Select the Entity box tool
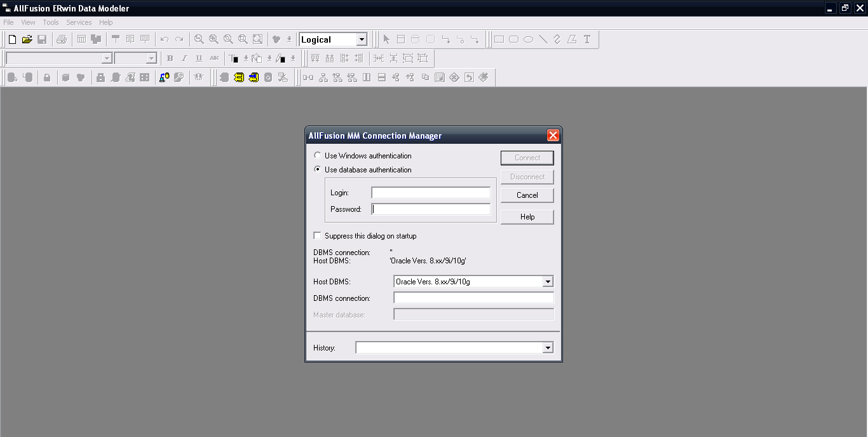868x437 pixels. (401, 39)
